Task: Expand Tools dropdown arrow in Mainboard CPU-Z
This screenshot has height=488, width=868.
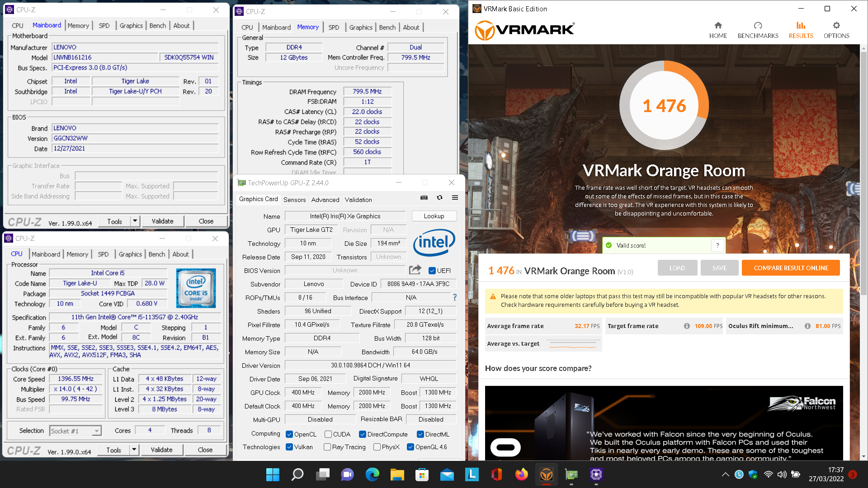Action: pyautogui.click(x=135, y=221)
